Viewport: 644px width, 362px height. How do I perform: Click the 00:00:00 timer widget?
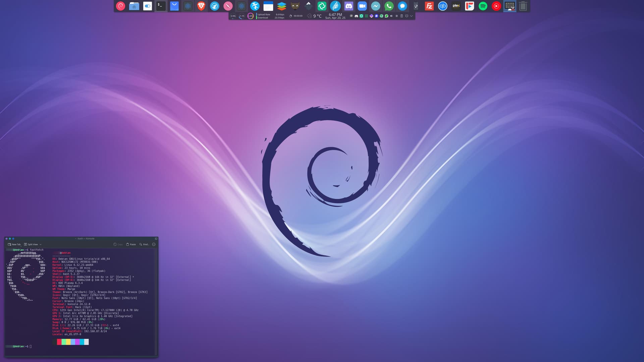[296, 16]
